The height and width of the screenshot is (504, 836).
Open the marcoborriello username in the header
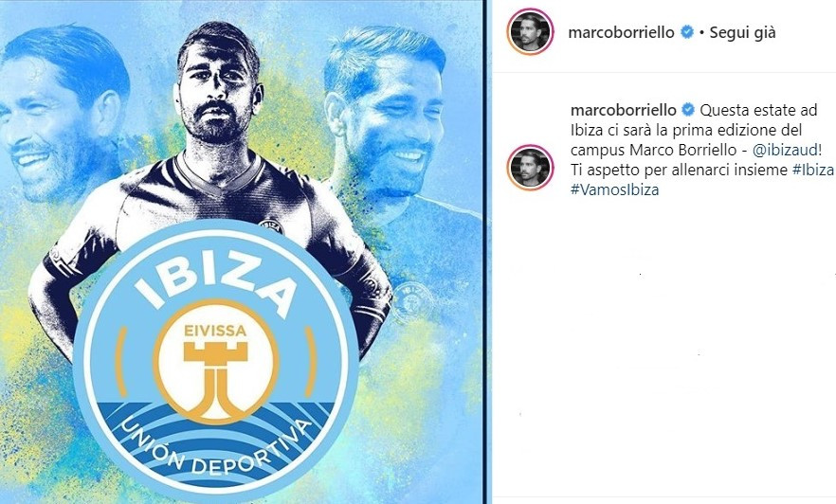click(x=621, y=32)
